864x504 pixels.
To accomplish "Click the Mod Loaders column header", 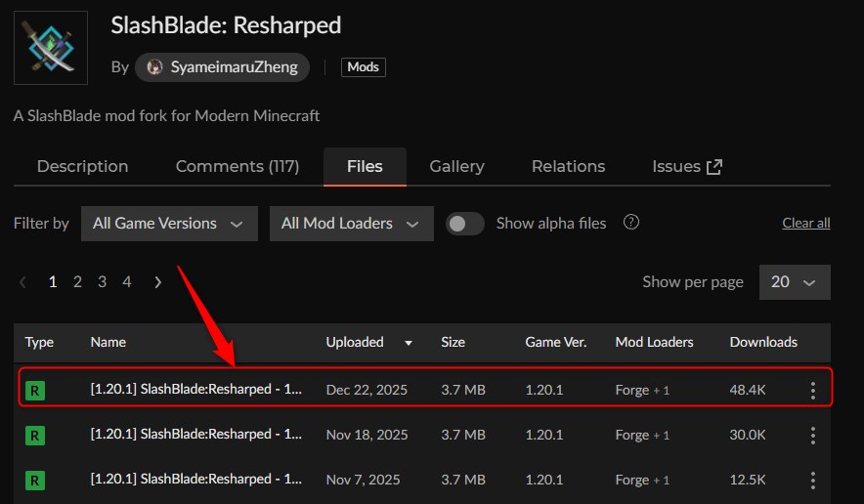I will click(x=654, y=342).
